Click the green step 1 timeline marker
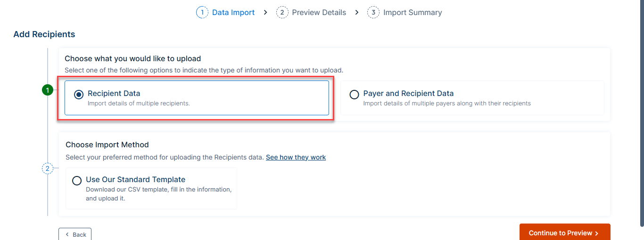Viewport: 644px width, 240px height. (48, 90)
